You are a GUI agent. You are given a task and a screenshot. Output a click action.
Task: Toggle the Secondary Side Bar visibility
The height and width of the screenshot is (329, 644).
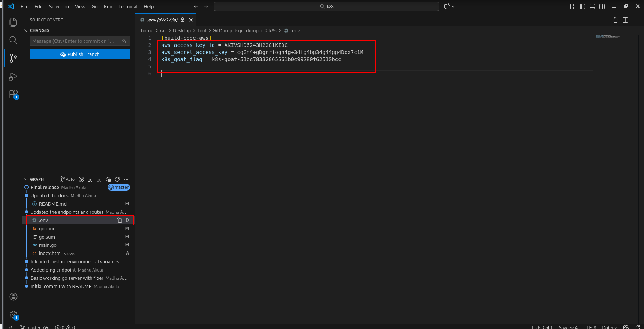tap(602, 6)
